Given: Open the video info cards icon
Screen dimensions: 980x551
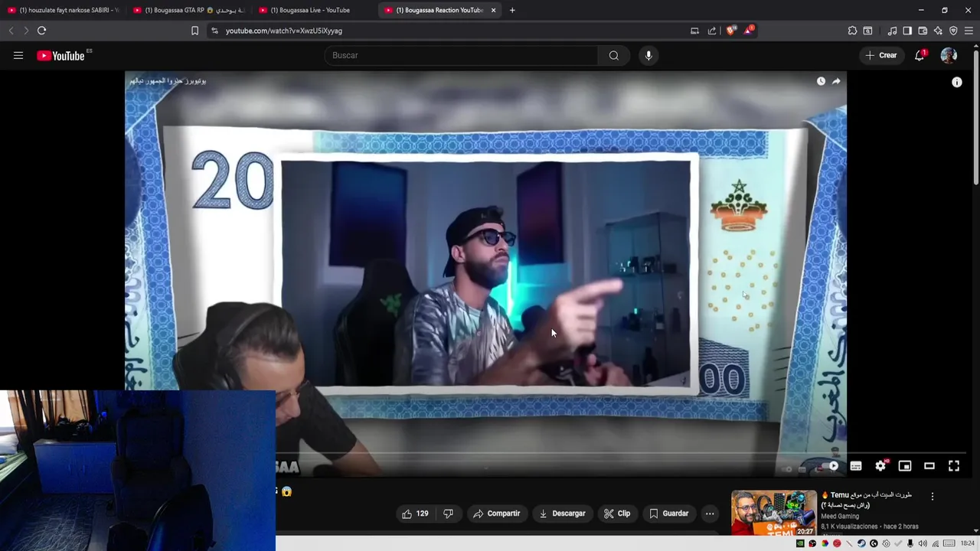Looking at the screenshot, I should [x=957, y=82].
